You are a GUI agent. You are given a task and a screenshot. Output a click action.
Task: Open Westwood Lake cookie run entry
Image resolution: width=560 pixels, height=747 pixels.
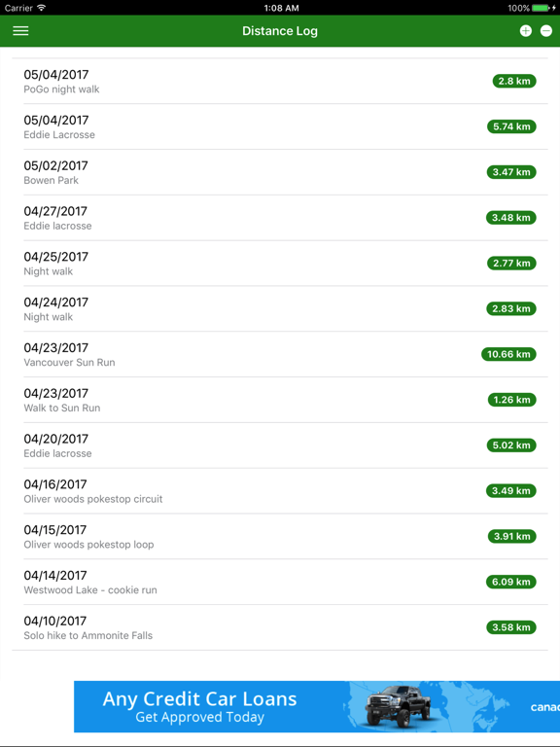280,582
